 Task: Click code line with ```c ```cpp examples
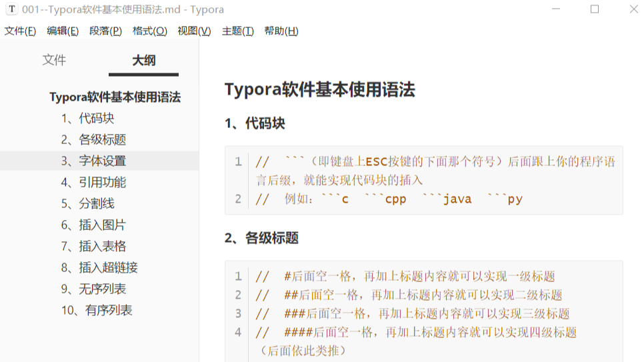[x=389, y=199]
